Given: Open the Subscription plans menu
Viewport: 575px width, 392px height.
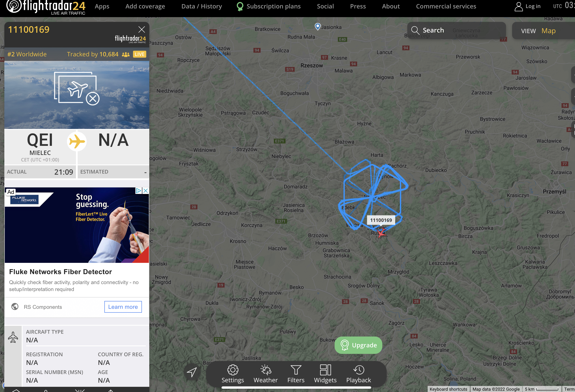Looking at the screenshot, I should [x=268, y=7].
